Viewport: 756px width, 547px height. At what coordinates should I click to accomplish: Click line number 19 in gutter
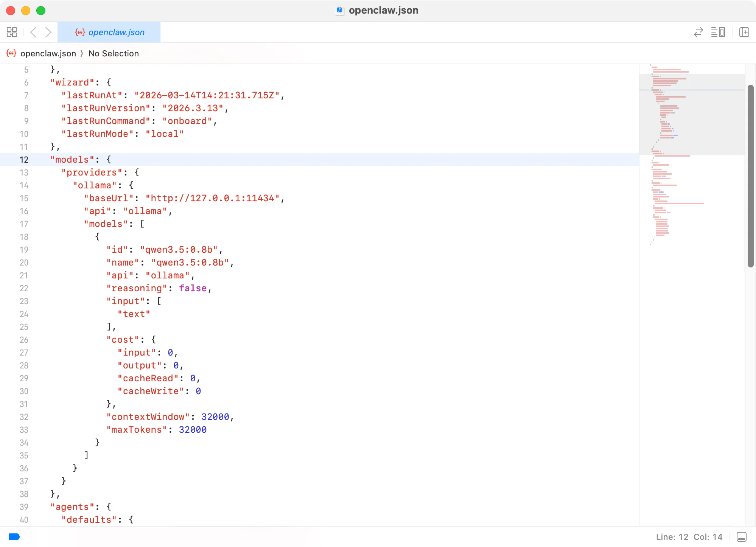[x=24, y=250]
